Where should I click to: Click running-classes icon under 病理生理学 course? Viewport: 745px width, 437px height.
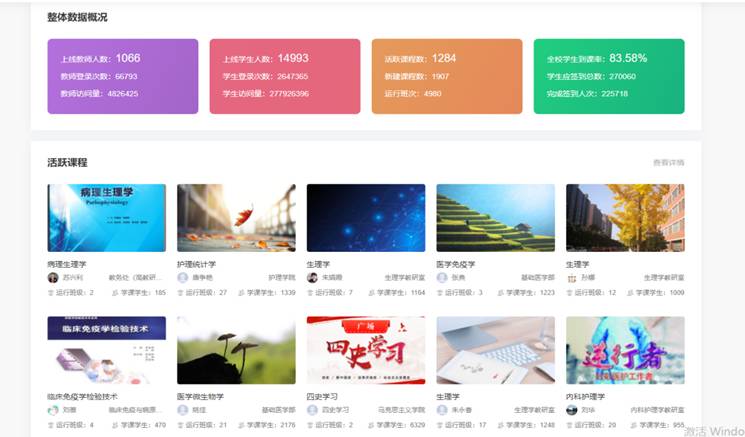[51, 293]
